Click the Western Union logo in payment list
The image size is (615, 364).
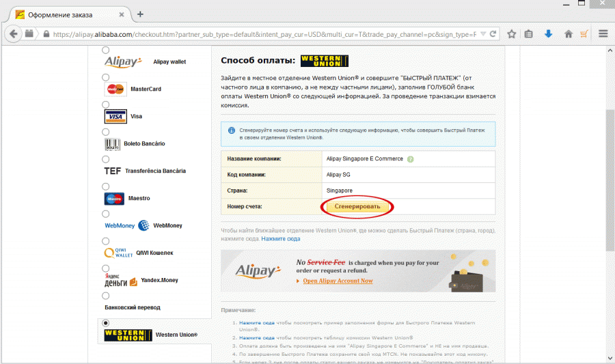coord(128,335)
